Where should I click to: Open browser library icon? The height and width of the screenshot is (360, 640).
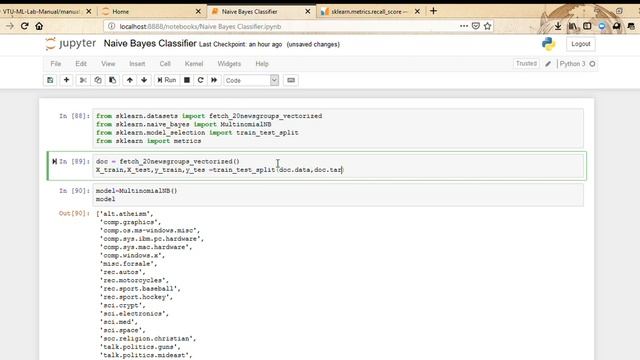(573, 26)
